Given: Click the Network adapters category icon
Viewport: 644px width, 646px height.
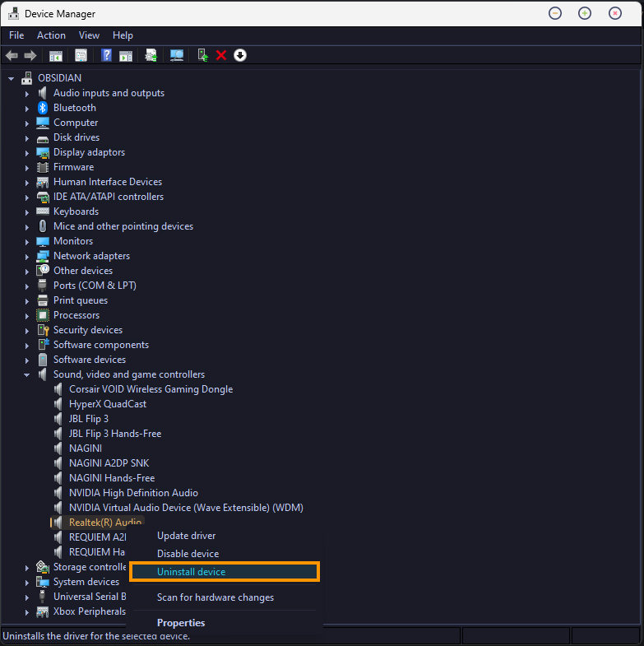Looking at the screenshot, I should click(43, 256).
